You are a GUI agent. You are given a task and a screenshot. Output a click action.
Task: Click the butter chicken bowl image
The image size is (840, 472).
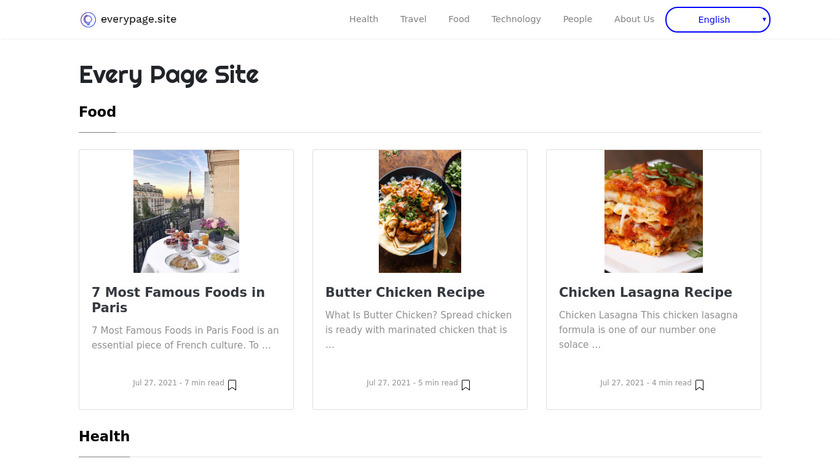[420, 211]
